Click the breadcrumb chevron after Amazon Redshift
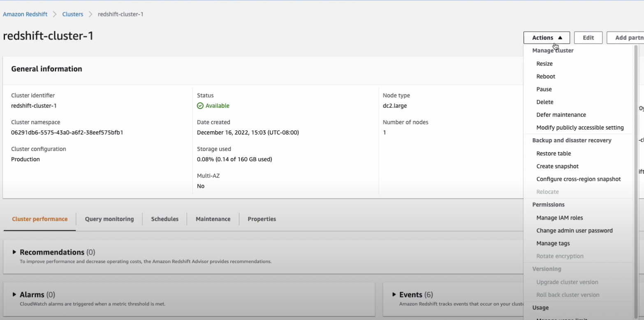The width and height of the screenshot is (644, 320). coord(55,14)
